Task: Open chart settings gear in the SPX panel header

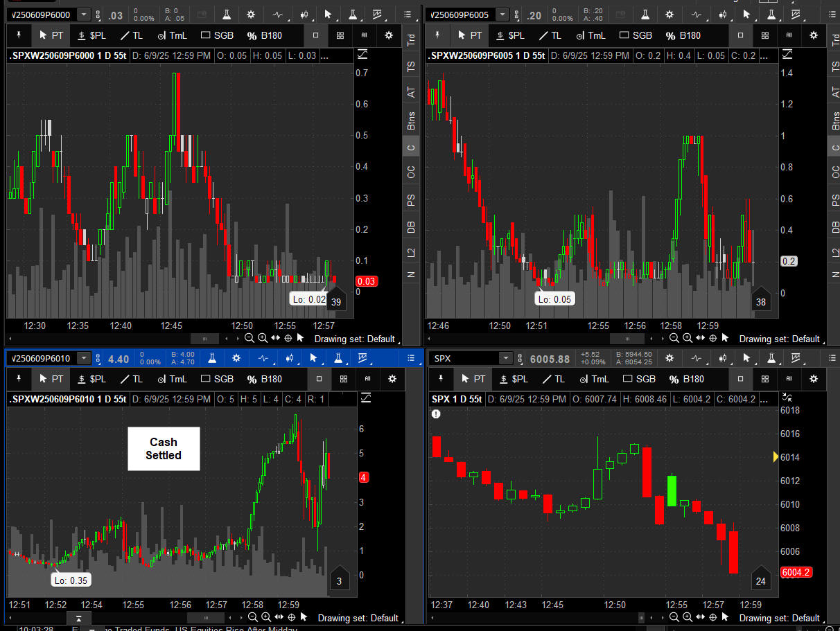Action: [669, 358]
